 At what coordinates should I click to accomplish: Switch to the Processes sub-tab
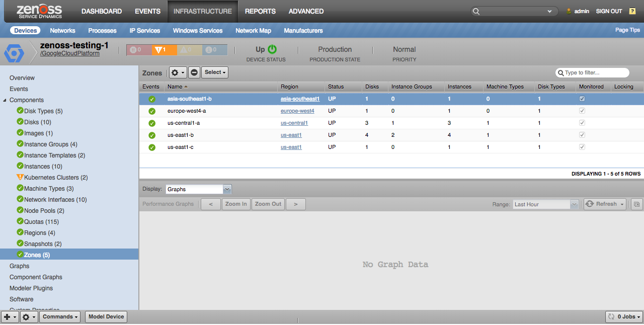(103, 31)
